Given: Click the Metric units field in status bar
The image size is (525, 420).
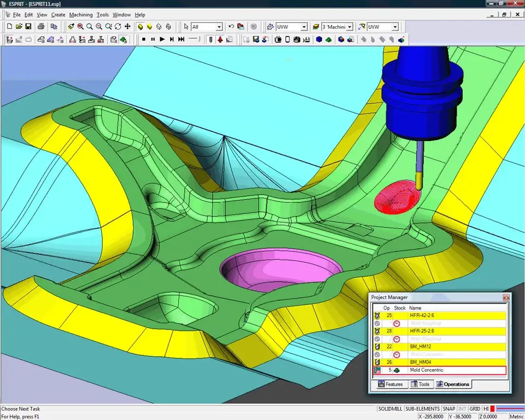Looking at the screenshot, I should coord(516,416).
